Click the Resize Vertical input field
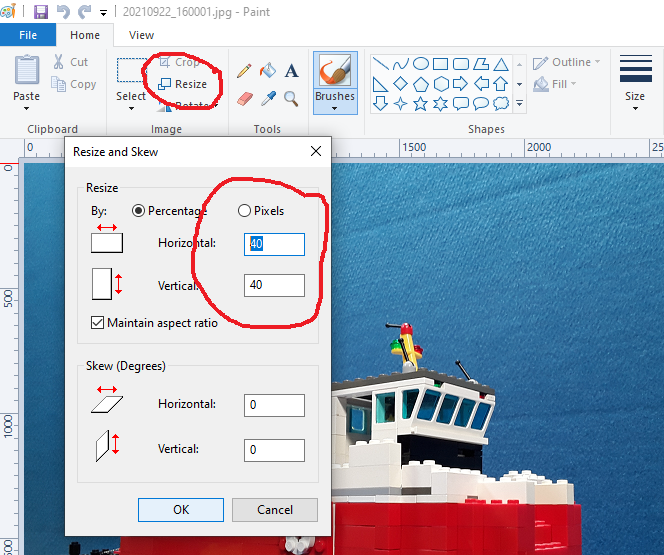The image size is (664, 555). click(x=274, y=286)
